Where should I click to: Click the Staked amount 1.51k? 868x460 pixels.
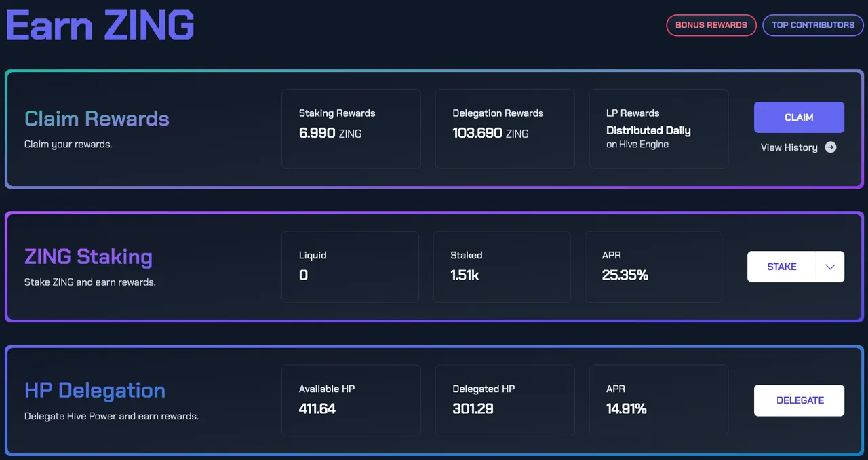[x=465, y=275]
